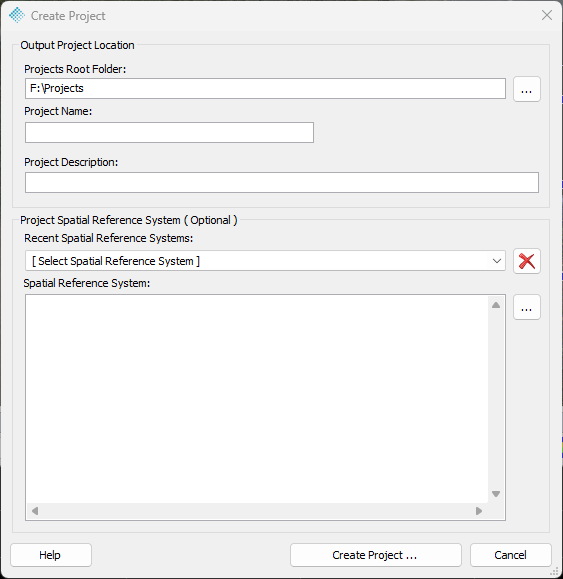Cancel the Create Project dialog

tap(511, 555)
